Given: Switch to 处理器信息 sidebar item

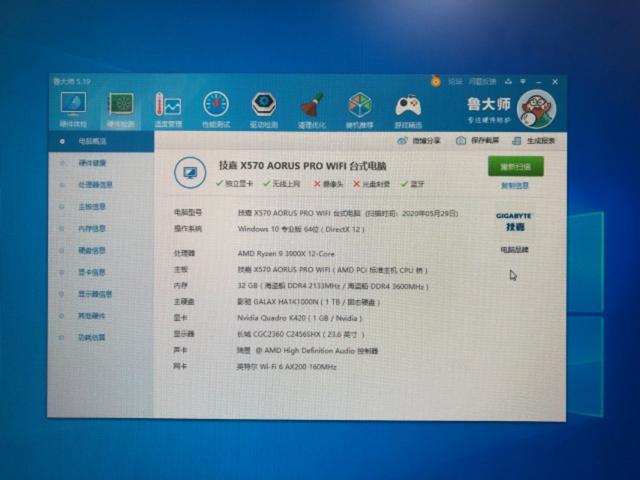Looking at the screenshot, I should 96,185.
